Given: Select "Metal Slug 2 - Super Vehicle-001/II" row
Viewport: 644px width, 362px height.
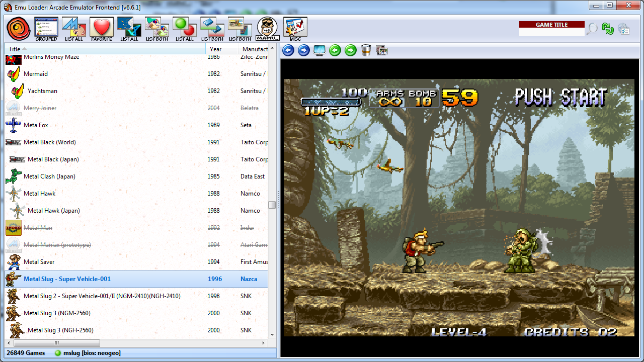Looking at the screenshot, I should pyautogui.click(x=136, y=296).
